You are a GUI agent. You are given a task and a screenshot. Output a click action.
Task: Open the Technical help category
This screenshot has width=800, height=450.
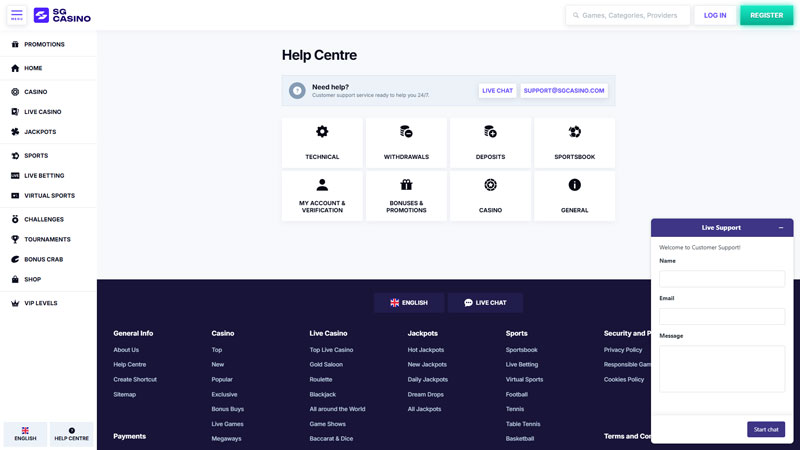(x=322, y=142)
